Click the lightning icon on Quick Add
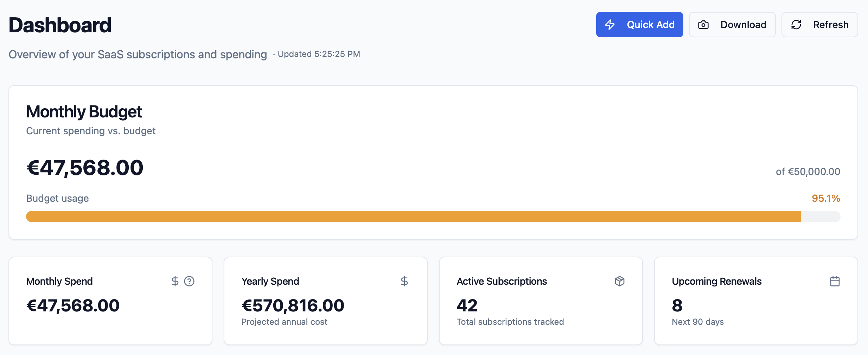 (610, 24)
